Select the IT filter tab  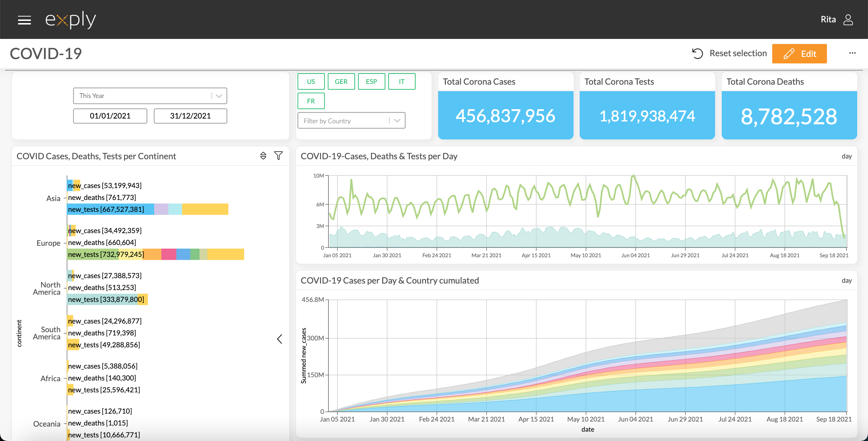(402, 81)
